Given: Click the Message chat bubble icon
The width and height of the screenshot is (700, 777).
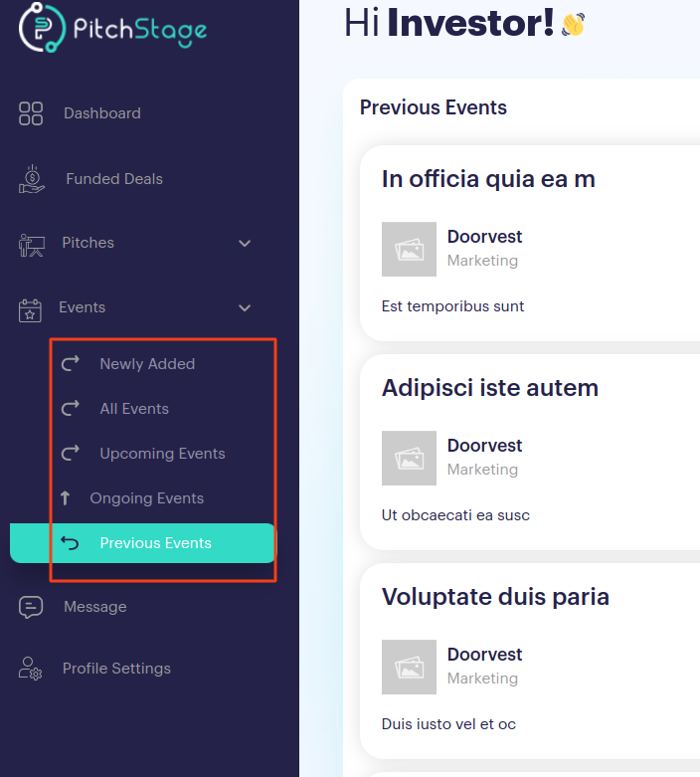Looking at the screenshot, I should (31, 607).
